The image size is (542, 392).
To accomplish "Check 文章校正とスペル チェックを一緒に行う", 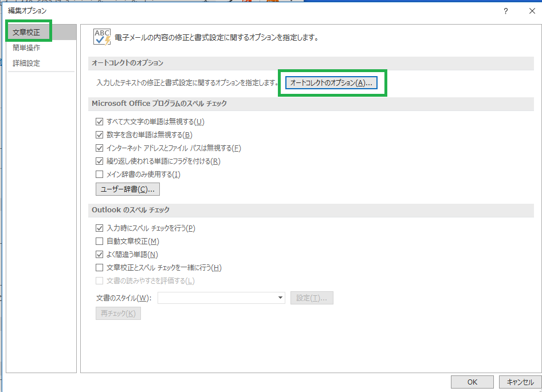I will [x=100, y=267].
